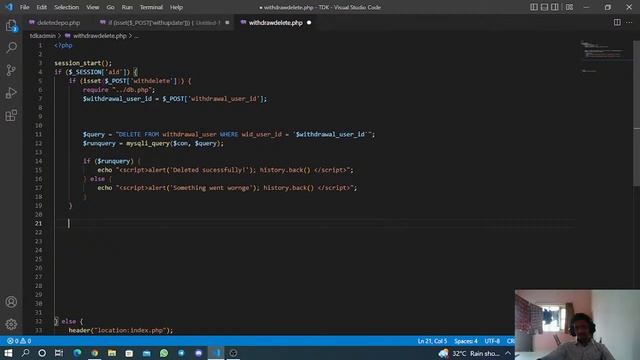Click line number 11 in gutter

(38, 134)
